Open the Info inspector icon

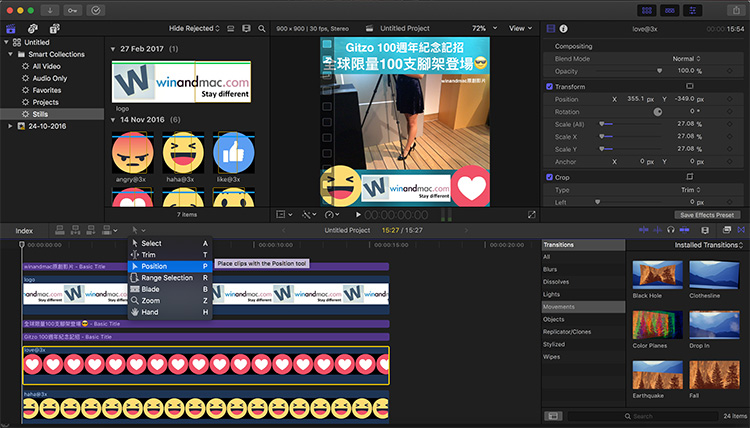[563, 29]
